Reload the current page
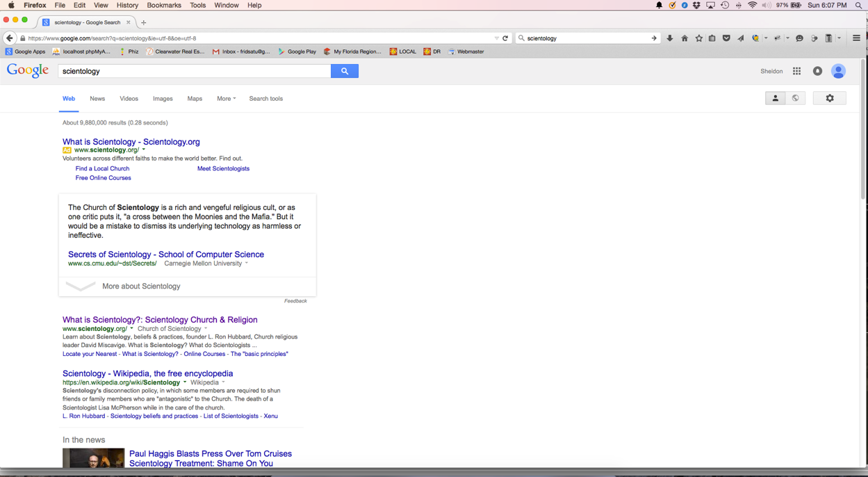Viewport: 868px width, 477px height. (x=505, y=38)
